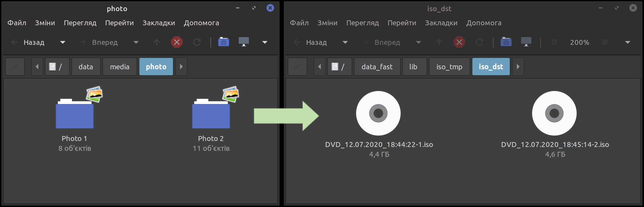Select the iso_dst path segment
The image size is (644, 207).
(491, 67)
